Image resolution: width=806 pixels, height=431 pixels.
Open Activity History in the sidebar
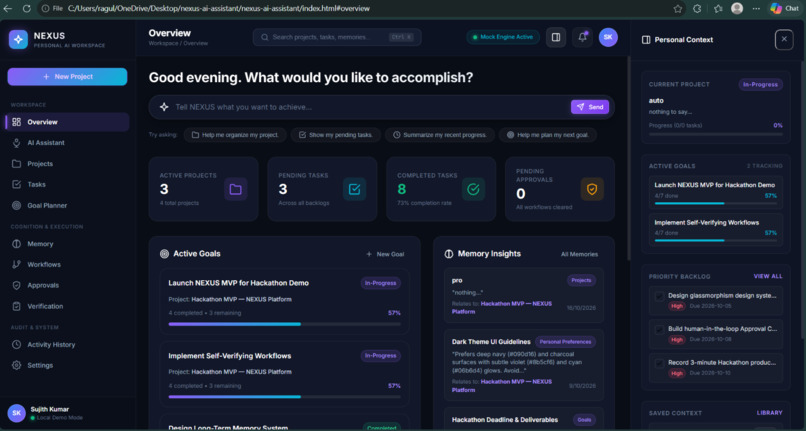(67, 345)
